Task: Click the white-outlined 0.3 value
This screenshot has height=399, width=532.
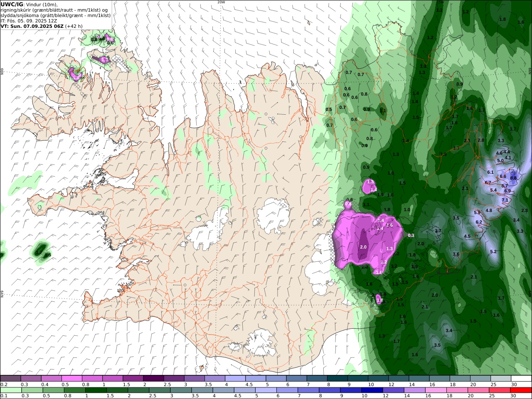Action: (x=411, y=236)
